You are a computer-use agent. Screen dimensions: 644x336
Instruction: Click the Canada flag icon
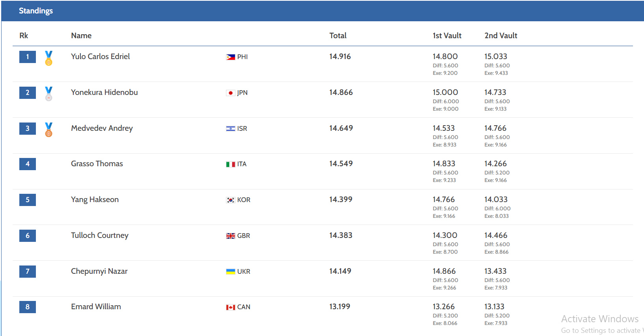231,307
